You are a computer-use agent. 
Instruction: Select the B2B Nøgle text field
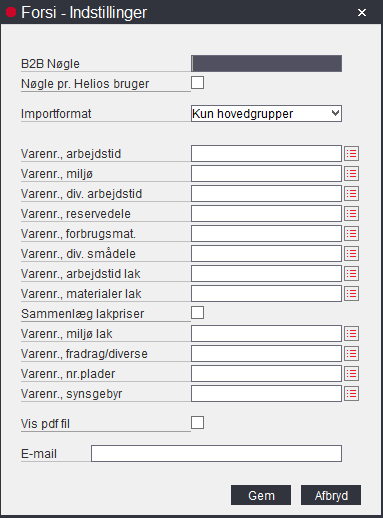[266, 63]
